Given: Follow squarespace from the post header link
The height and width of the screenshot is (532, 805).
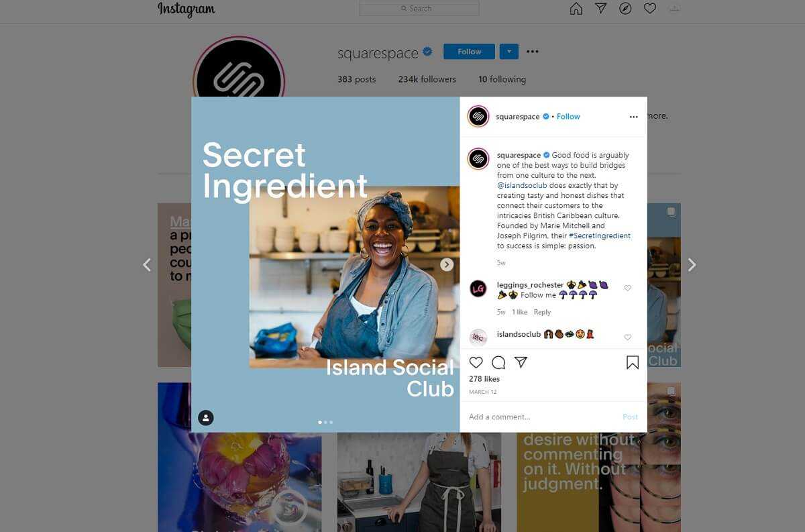Looking at the screenshot, I should click(x=568, y=117).
